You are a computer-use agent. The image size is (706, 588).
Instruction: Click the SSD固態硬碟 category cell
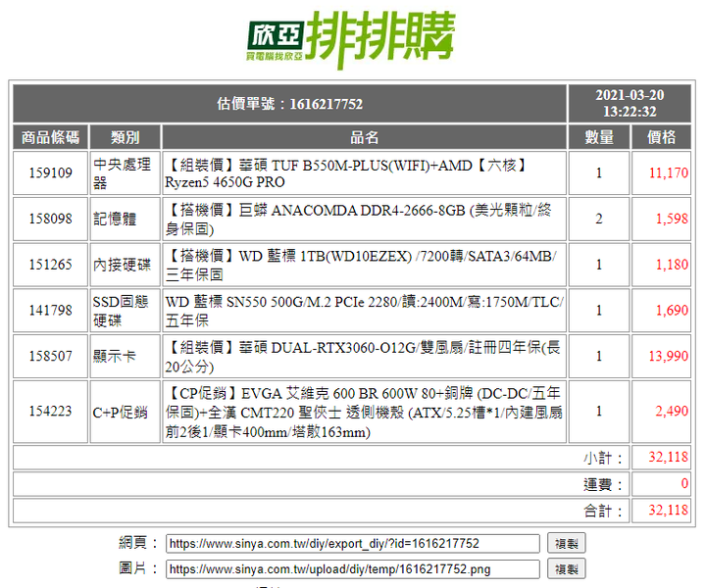126,311
